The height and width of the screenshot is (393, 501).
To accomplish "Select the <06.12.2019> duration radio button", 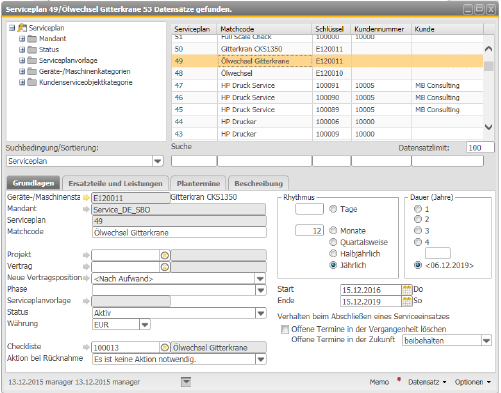I will [x=418, y=265].
